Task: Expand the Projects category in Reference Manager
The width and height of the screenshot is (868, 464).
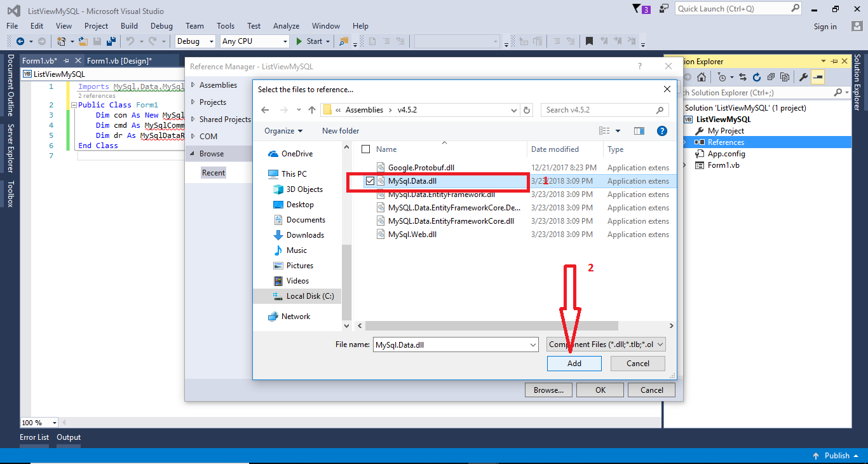Action: coord(193,102)
